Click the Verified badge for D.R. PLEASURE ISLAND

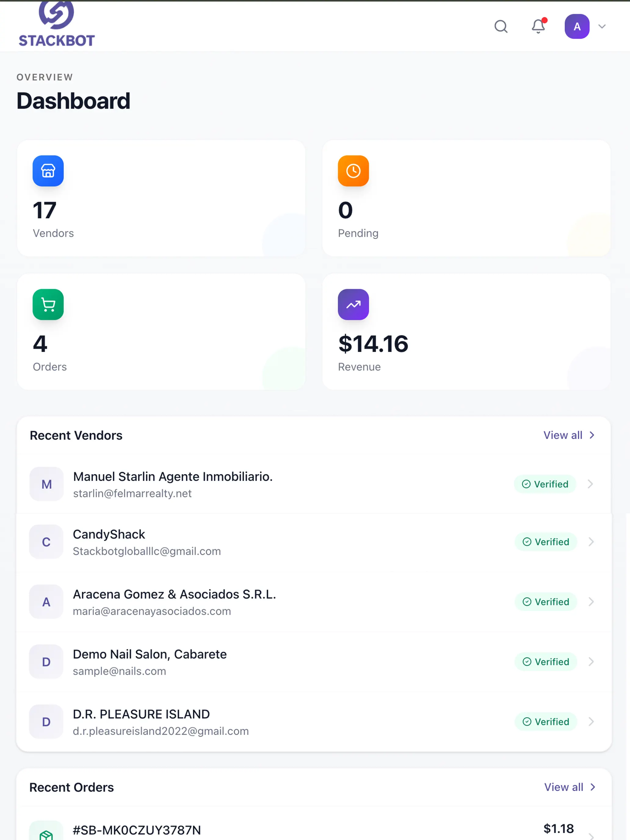point(546,722)
